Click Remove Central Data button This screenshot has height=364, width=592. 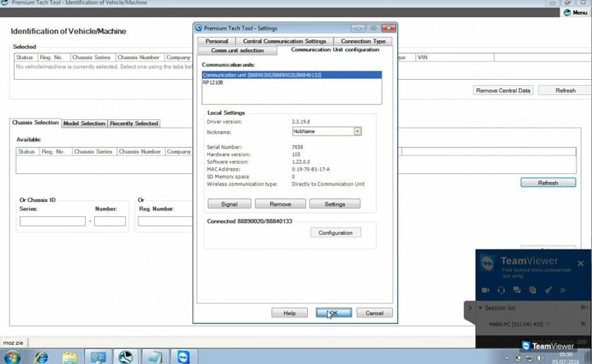(x=503, y=90)
